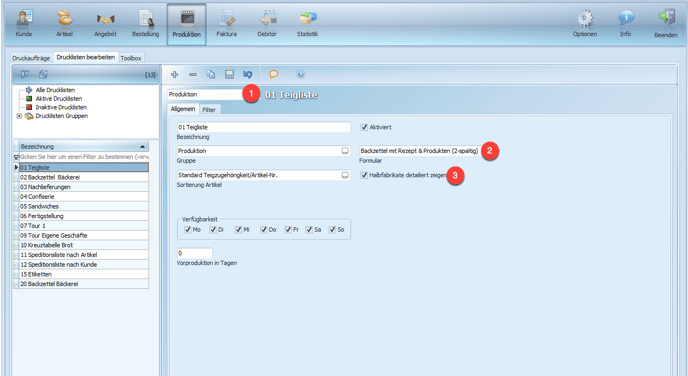Select row 05 Sandwiches
The height and width of the screenshot is (376, 688).
84,206
